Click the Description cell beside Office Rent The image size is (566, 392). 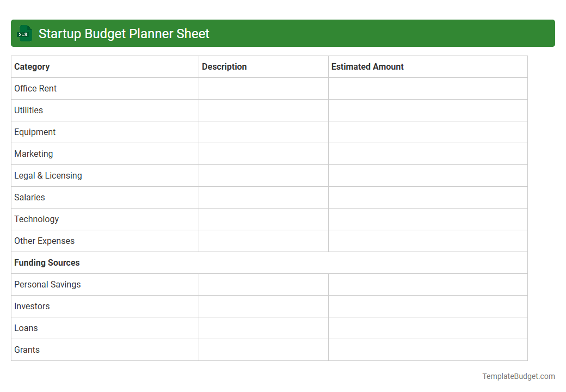(x=263, y=88)
